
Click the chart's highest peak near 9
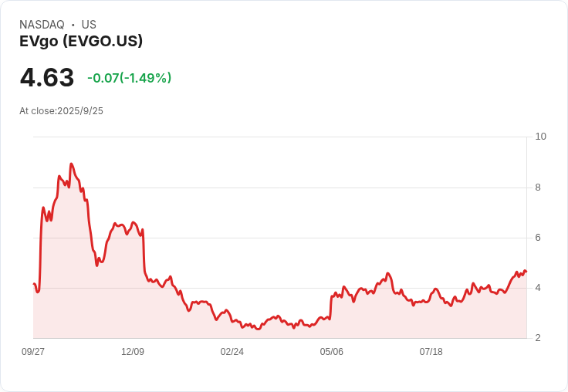click(x=71, y=164)
